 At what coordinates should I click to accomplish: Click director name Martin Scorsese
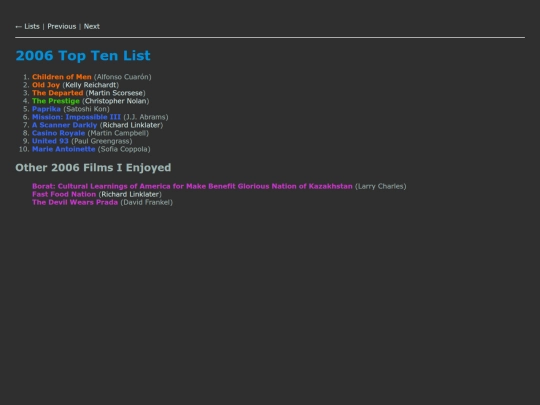[116, 93]
